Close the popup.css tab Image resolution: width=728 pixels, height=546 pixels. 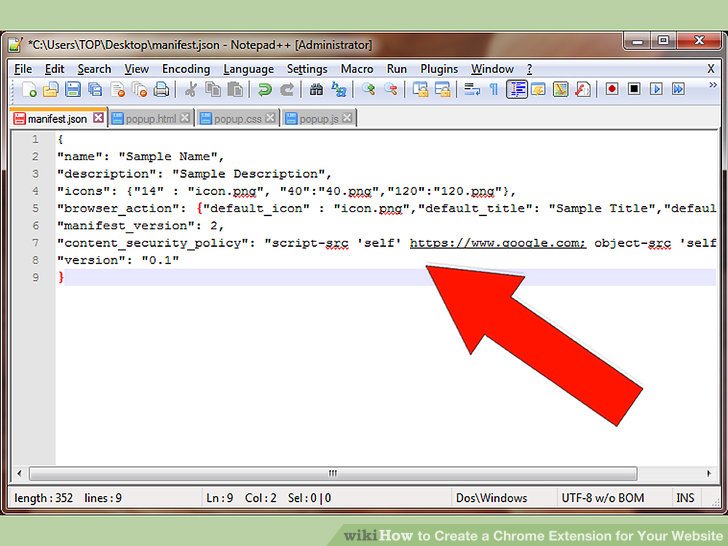(x=270, y=118)
